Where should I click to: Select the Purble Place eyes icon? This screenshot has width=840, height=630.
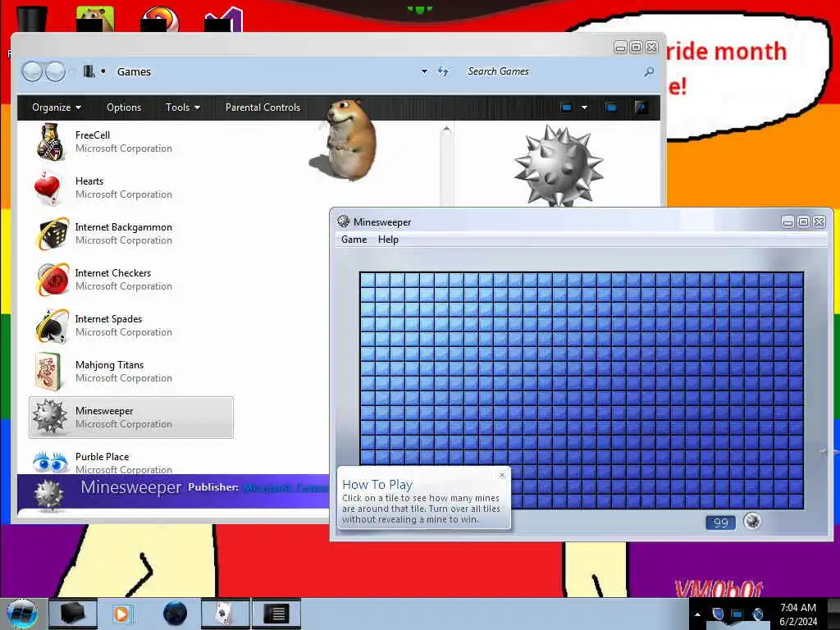point(50,462)
